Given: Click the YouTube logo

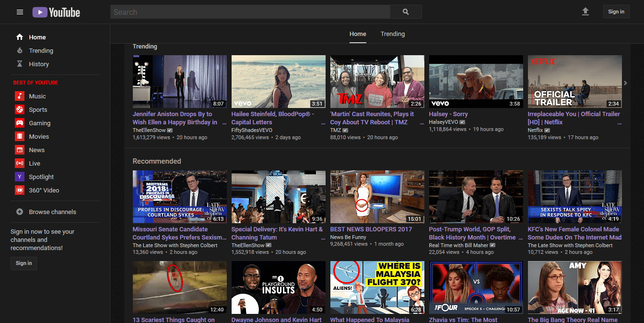Looking at the screenshot, I should [56, 12].
